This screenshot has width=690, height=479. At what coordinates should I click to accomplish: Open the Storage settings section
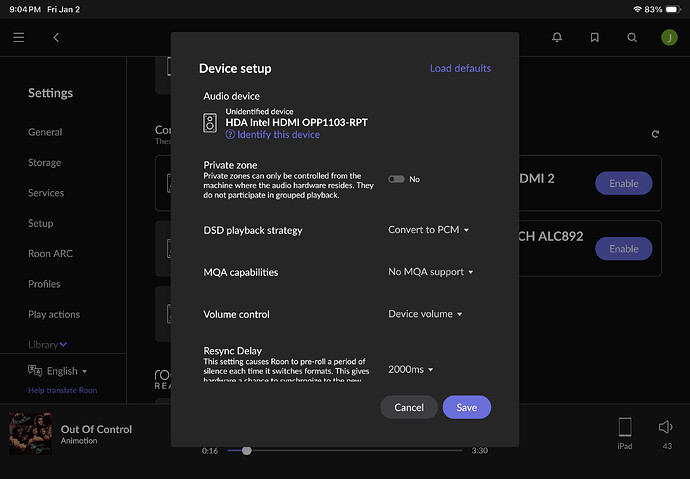pos(44,162)
